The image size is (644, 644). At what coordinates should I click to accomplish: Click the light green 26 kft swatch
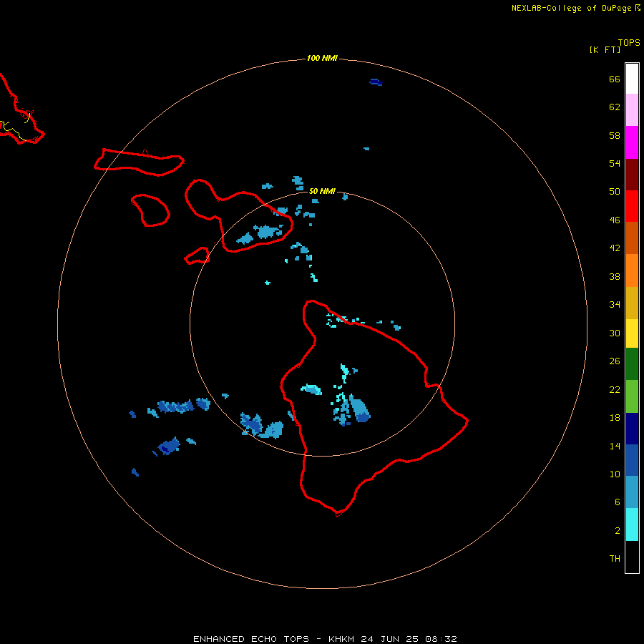(x=632, y=396)
